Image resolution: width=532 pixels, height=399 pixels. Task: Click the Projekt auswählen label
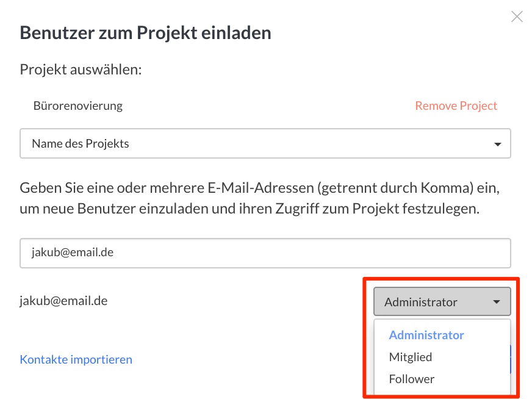point(81,70)
